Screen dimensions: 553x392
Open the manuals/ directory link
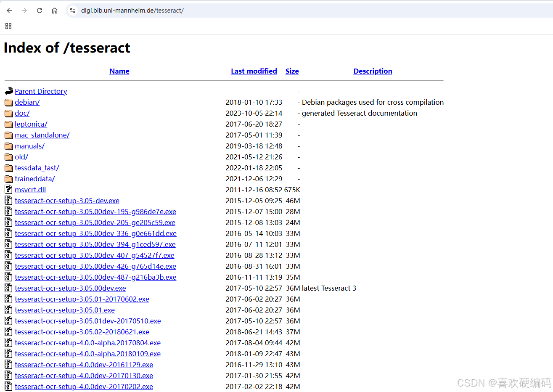coord(29,146)
